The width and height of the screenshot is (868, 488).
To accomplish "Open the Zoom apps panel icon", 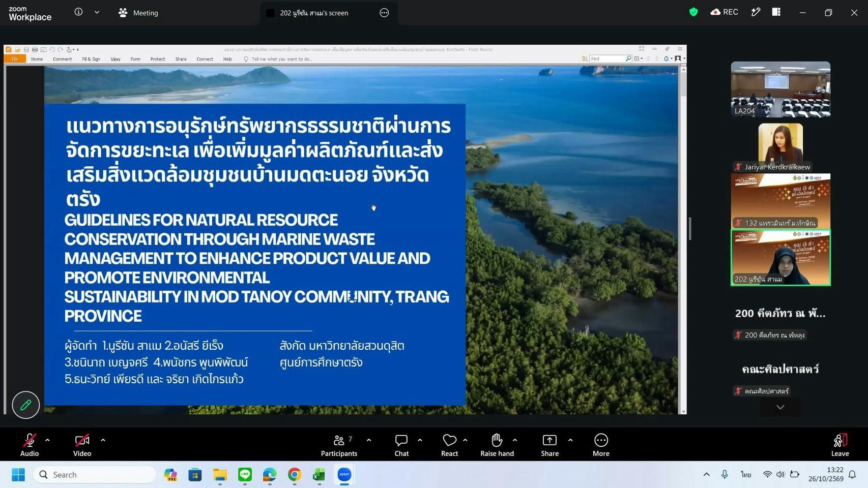I will click(776, 12).
